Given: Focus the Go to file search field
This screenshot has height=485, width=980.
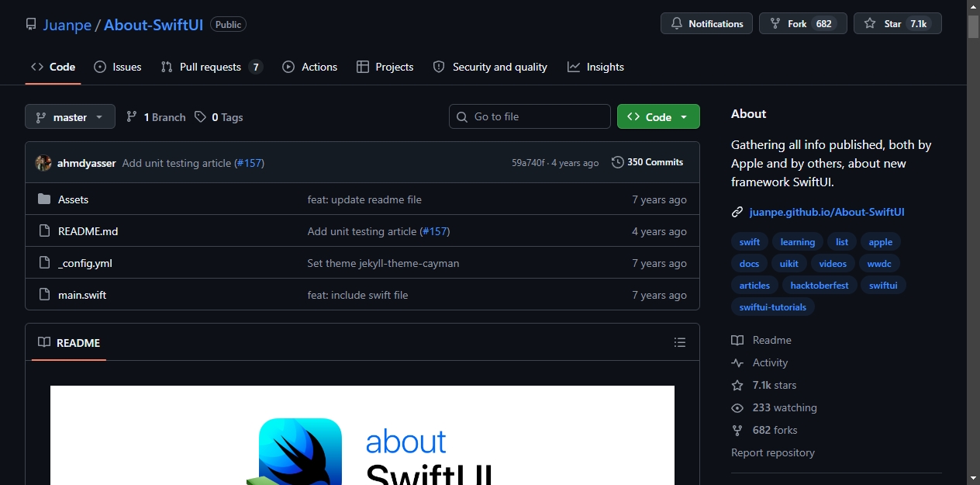Looking at the screenshot, I should tap(530, 116).
